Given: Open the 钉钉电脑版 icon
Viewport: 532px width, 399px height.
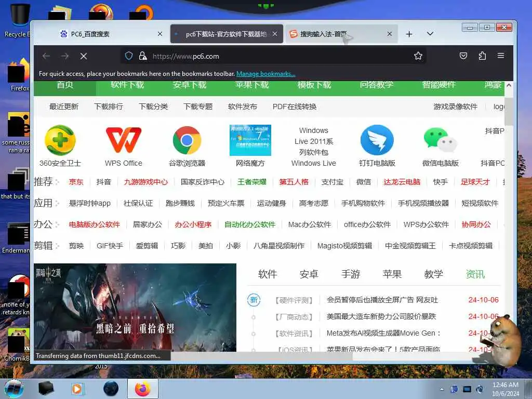Looking at the screenshot, I should (377, 140).
